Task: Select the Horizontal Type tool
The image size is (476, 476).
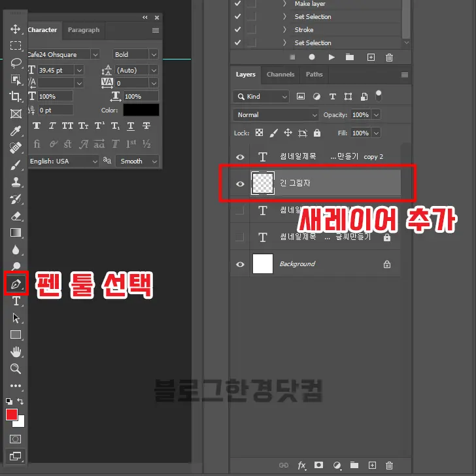Action: click(16, 301)
